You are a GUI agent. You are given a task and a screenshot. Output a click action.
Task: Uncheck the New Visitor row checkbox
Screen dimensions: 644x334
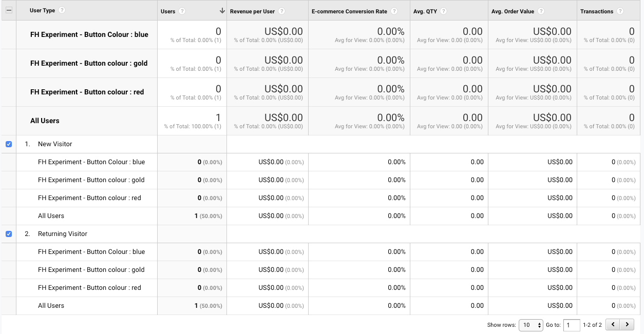9,144
